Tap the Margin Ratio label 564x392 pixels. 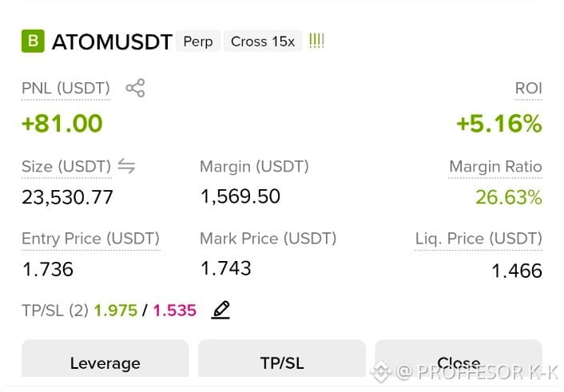495,167
